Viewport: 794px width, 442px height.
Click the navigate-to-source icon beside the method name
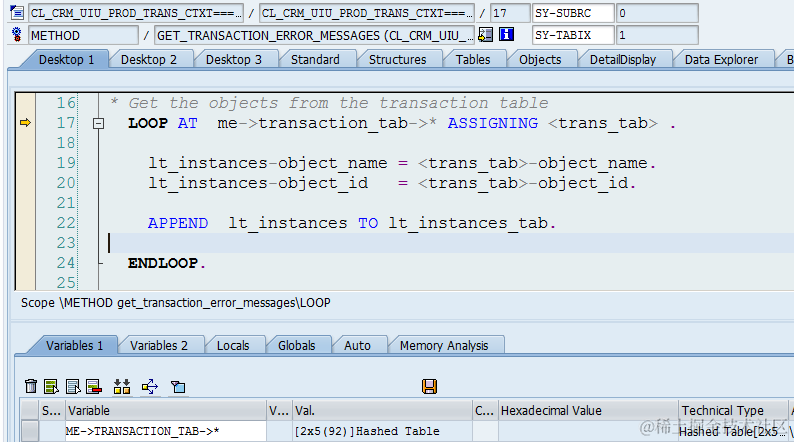click(x=485, y=34)
